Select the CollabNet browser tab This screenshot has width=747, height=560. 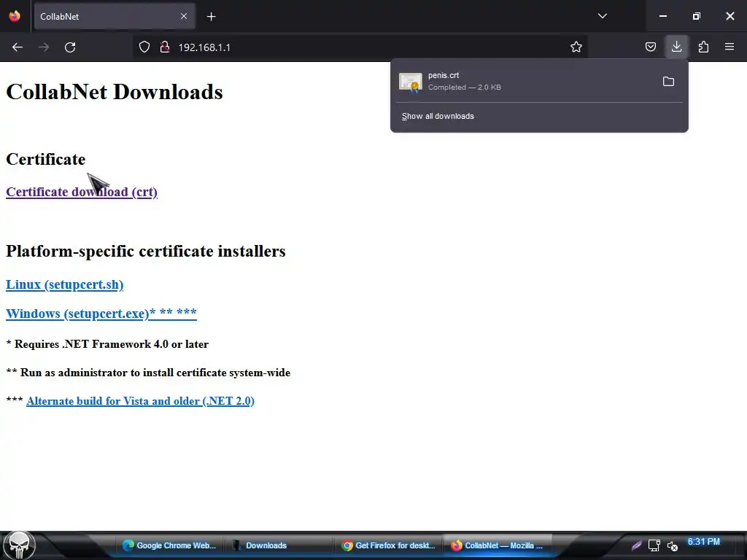coord(115,16)
